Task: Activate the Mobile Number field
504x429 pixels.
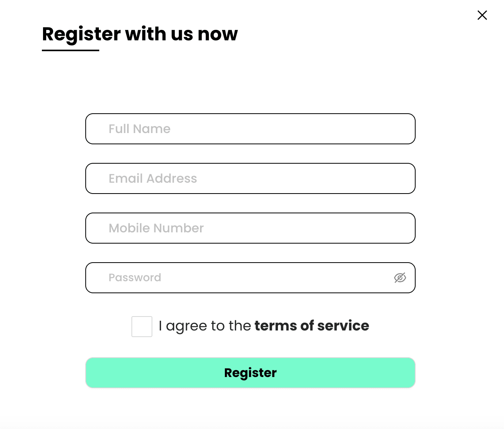Action: [250, 228]
